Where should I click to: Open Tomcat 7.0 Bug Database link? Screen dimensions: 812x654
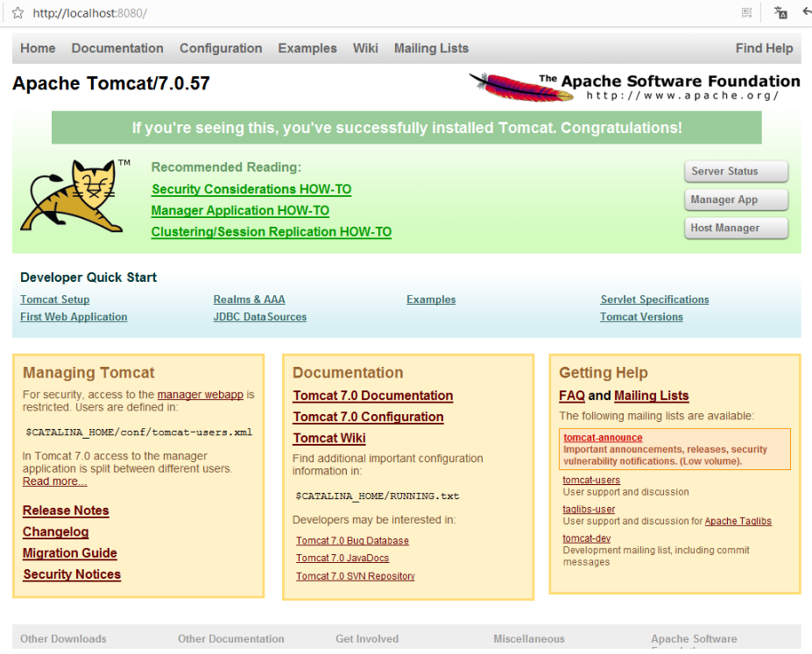pos(352,541)
